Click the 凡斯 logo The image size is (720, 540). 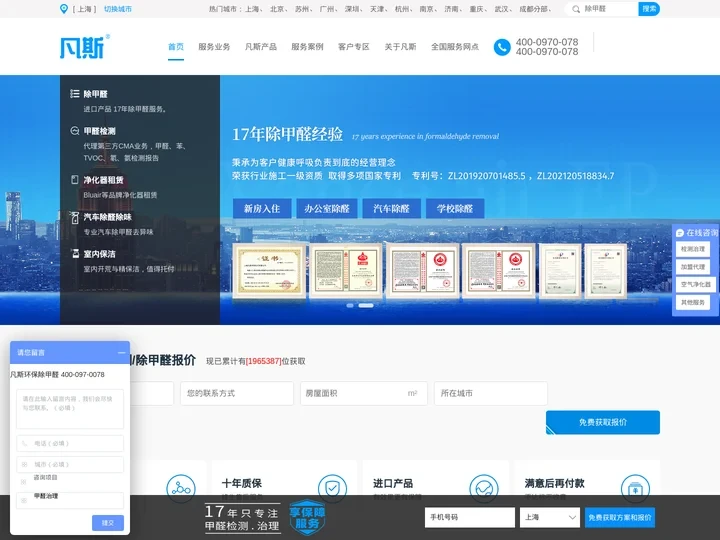coord(85,46)
